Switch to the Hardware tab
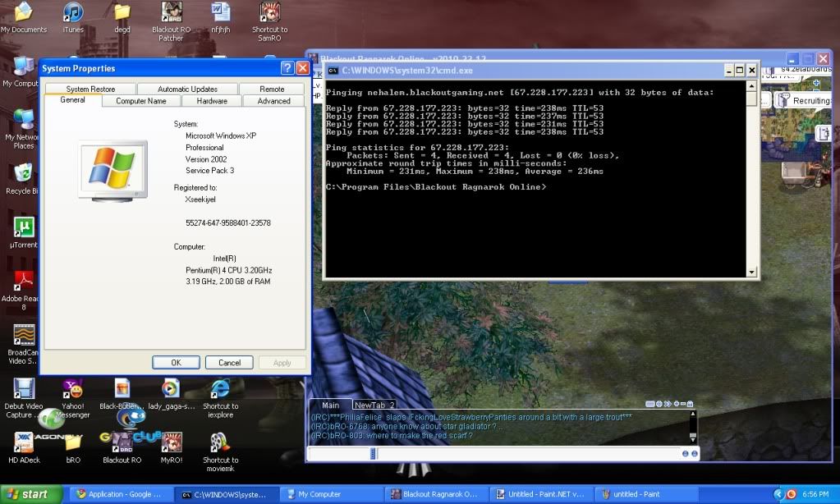Image resolution: width=840 pixels, height=504 pixels. point(212,101)
